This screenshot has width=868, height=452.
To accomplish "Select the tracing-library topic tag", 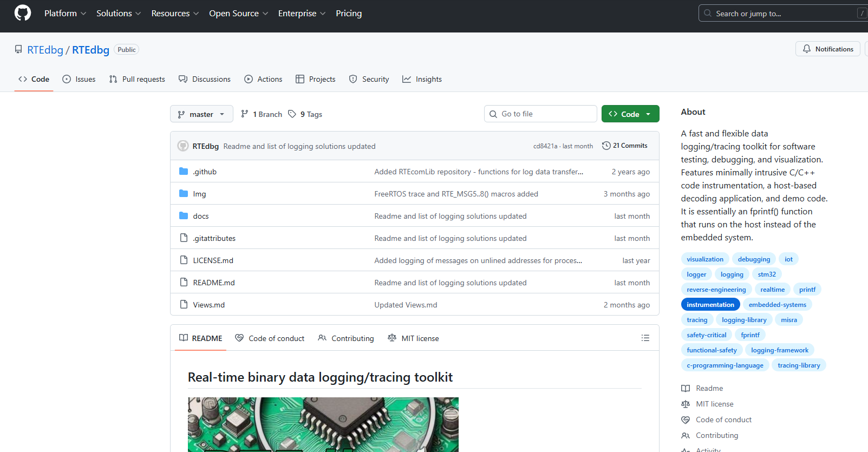I will 799,365.
